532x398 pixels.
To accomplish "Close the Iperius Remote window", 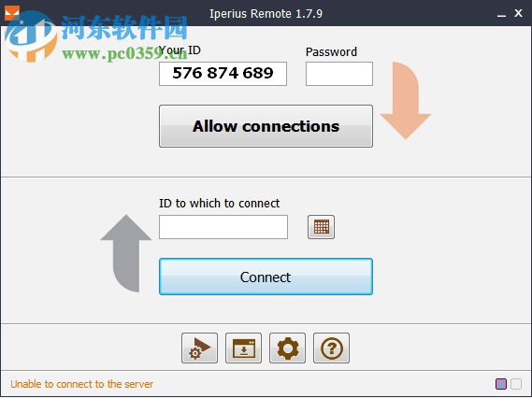I will point(518,13).
